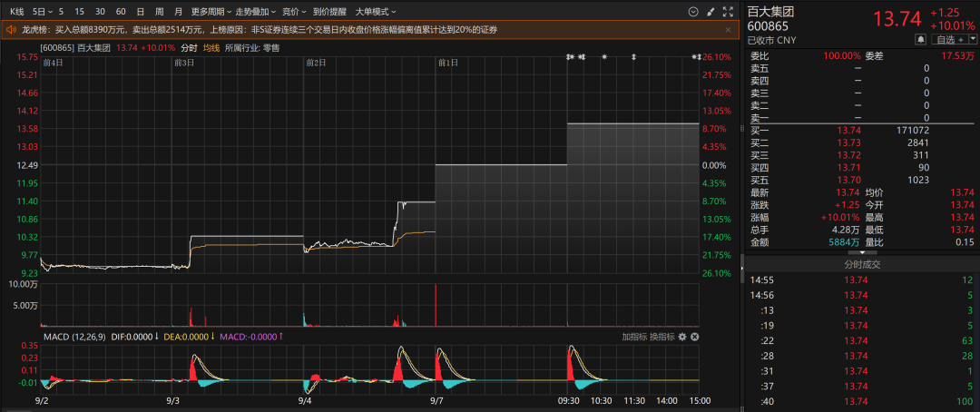Click the 总手 4.28万 value

(847, 230)
